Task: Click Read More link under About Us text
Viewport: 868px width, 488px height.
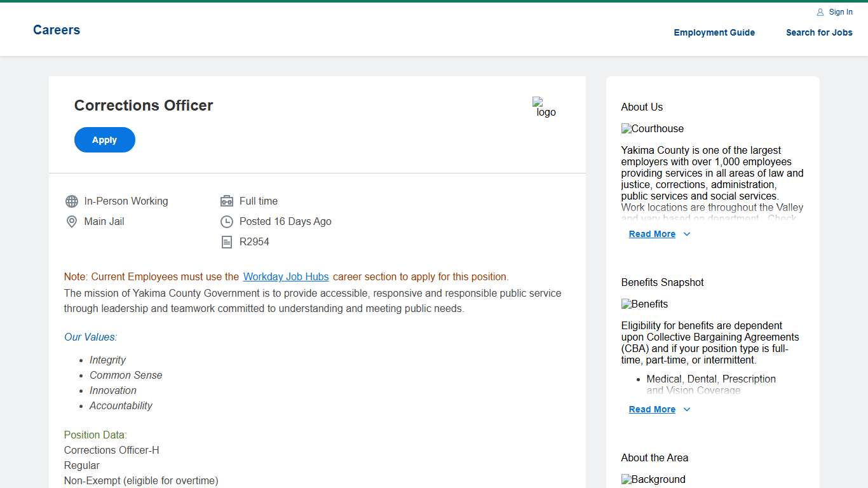Action: click(652, 234)
